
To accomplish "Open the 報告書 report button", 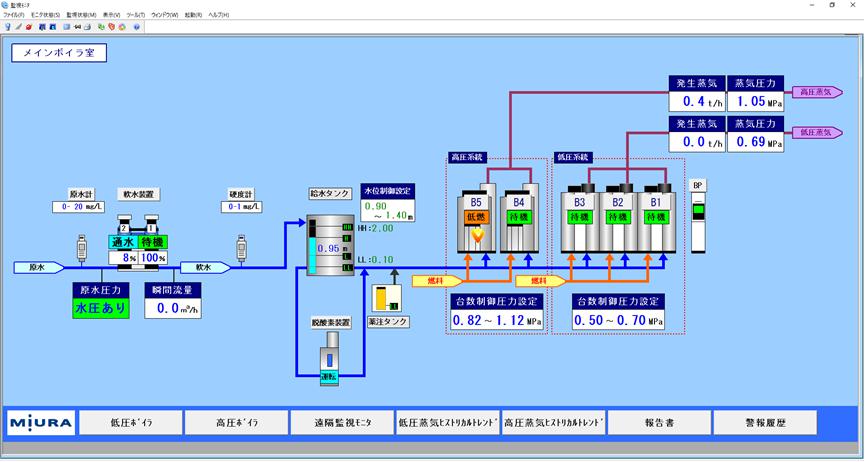I will tap(659, 423).
